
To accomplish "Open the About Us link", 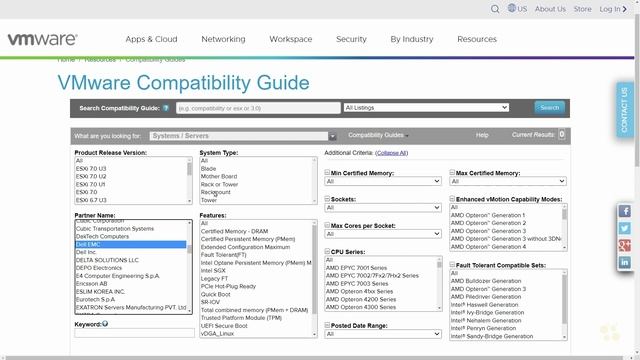I will (550, 9).
